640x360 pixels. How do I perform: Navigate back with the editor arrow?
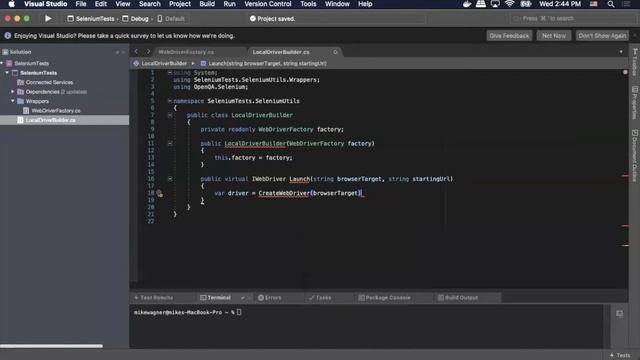(136, 51)
